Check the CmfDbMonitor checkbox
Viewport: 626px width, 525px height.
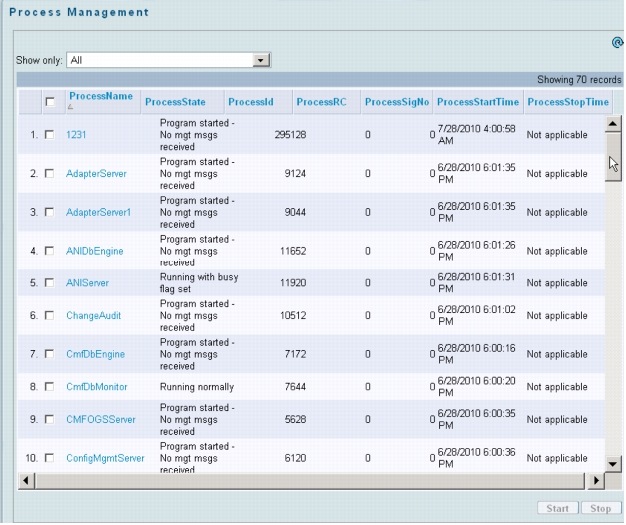(50, 386)
